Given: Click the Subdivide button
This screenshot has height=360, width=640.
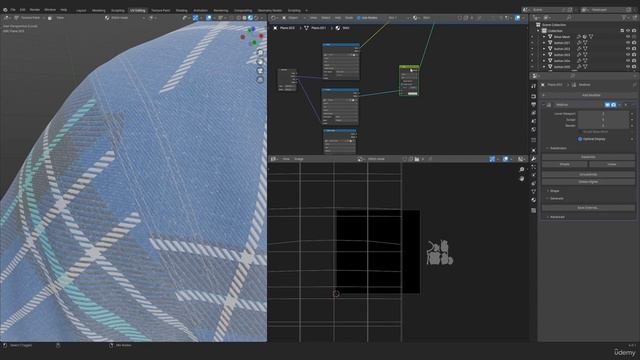Looking at the screenshot, I should coord(588,157).
